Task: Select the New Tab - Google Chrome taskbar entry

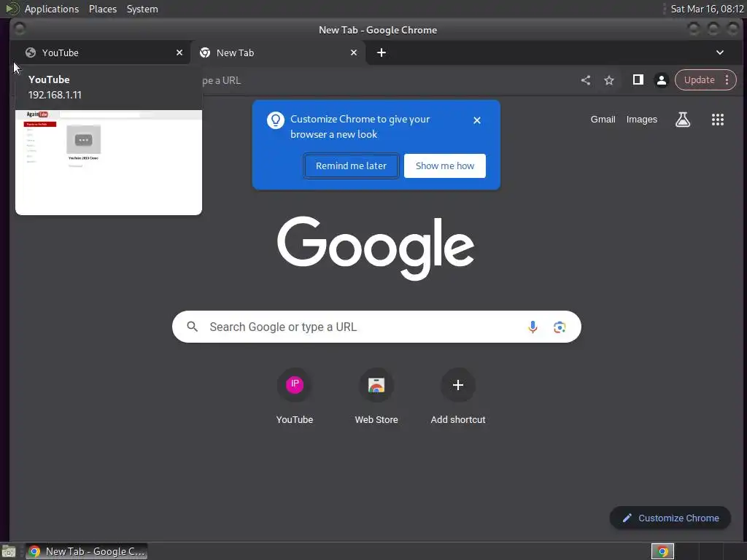Action: (x=86, y=551)
